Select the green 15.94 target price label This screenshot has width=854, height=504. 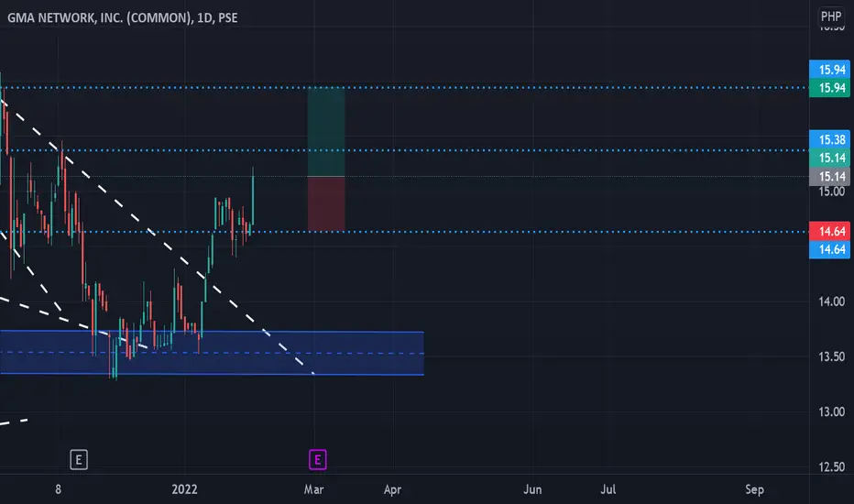click(x=830, y=88)
